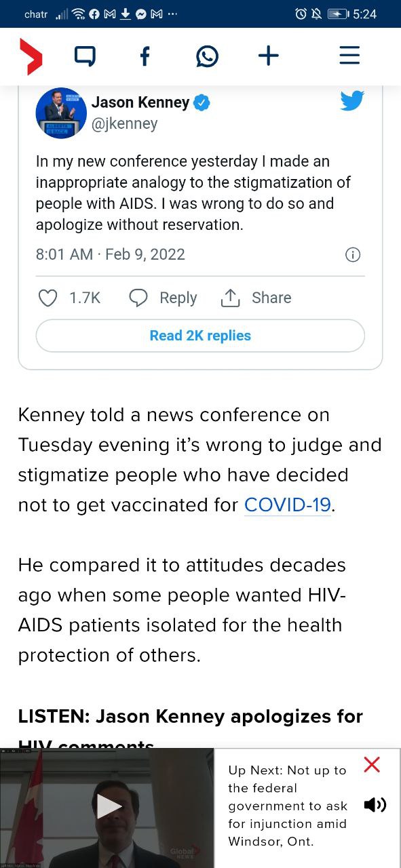Image resolution: width=401 pixels, height=868 pixels.
Task: Close the floating video player
Action: 372,765
